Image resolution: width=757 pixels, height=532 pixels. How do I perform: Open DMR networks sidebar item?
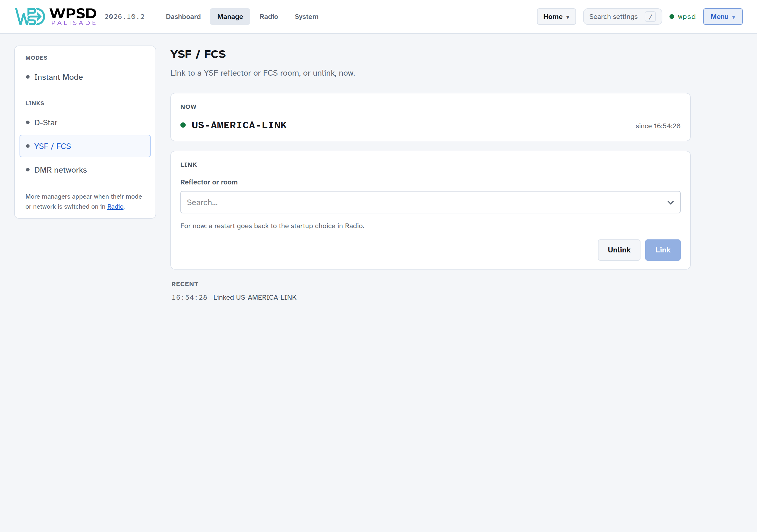pyautogui.click(x=85, y=170)
